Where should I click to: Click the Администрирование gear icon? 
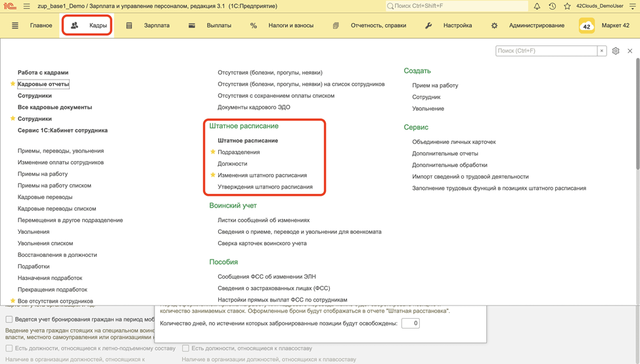(x=494, y=26)
